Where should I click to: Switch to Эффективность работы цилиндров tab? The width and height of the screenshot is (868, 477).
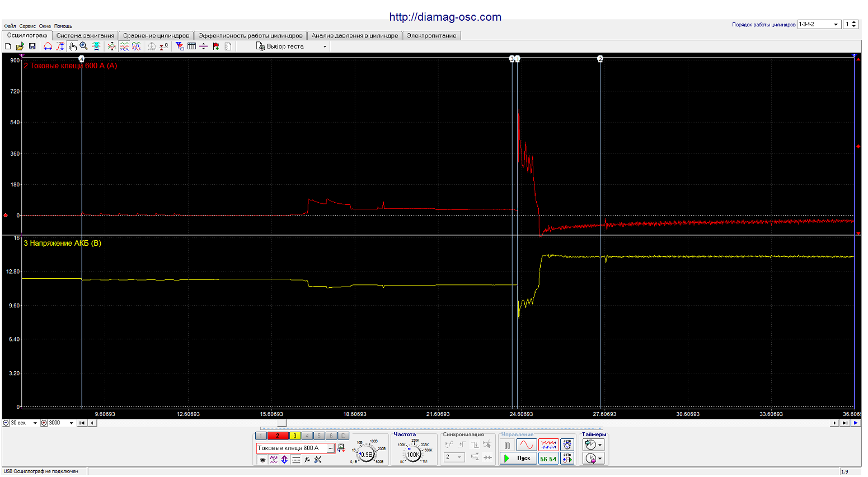point(250,35)
